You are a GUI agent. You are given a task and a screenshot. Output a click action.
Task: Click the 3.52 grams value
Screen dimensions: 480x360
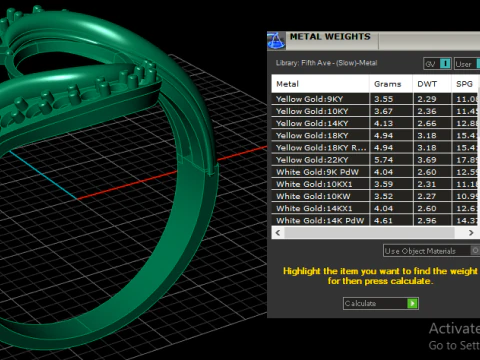(x=384, y=196)
